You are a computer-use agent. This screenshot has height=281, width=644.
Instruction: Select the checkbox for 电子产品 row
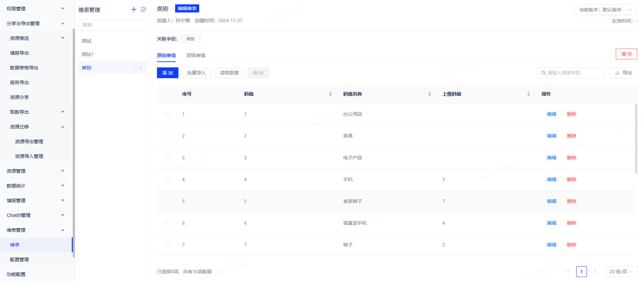point(167,158)
